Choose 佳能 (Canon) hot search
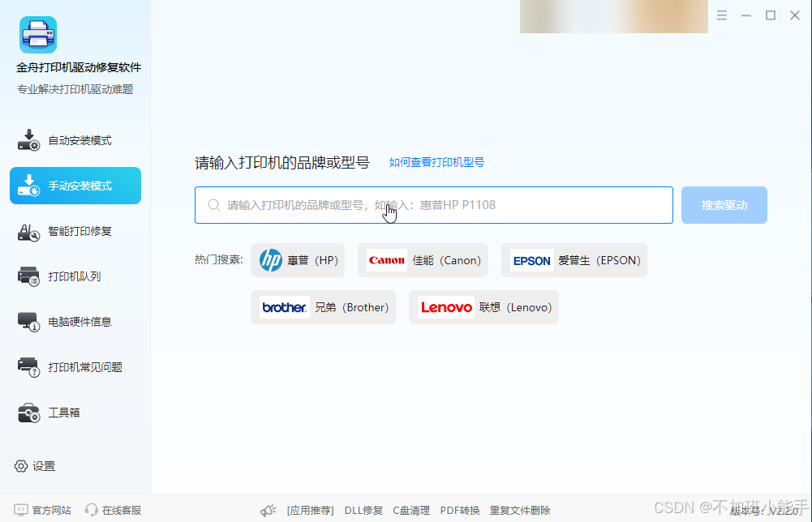 tap(423, 260)
